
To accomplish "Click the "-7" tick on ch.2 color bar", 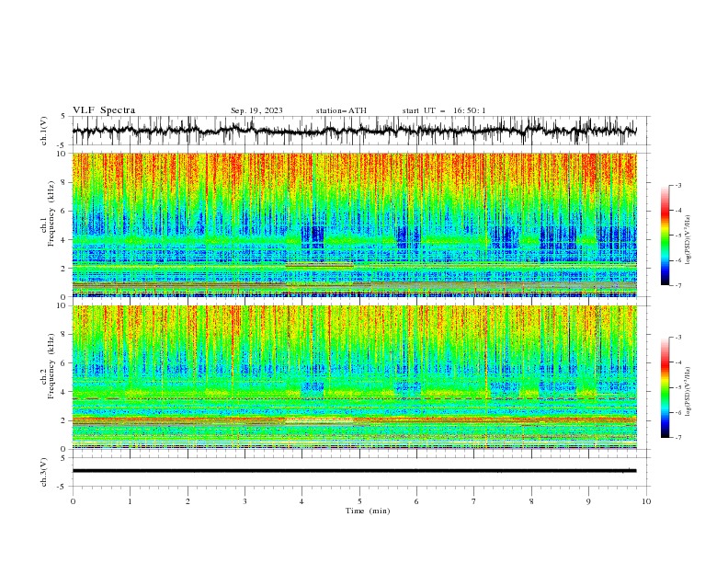I will [677, 438].
